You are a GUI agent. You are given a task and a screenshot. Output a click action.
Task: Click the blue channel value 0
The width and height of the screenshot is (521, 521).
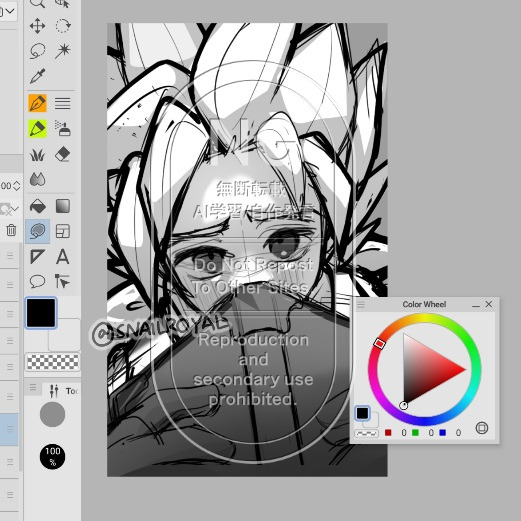tap(458, 433)
